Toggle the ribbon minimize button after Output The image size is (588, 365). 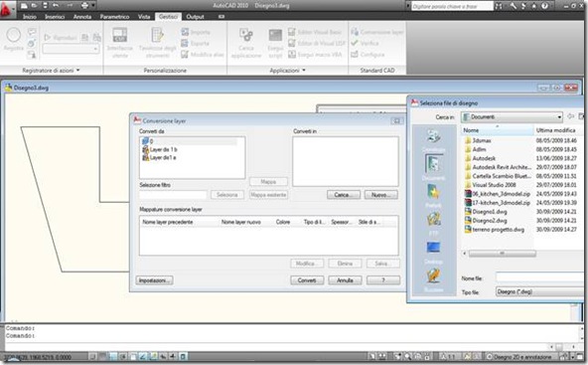point(221,17)
